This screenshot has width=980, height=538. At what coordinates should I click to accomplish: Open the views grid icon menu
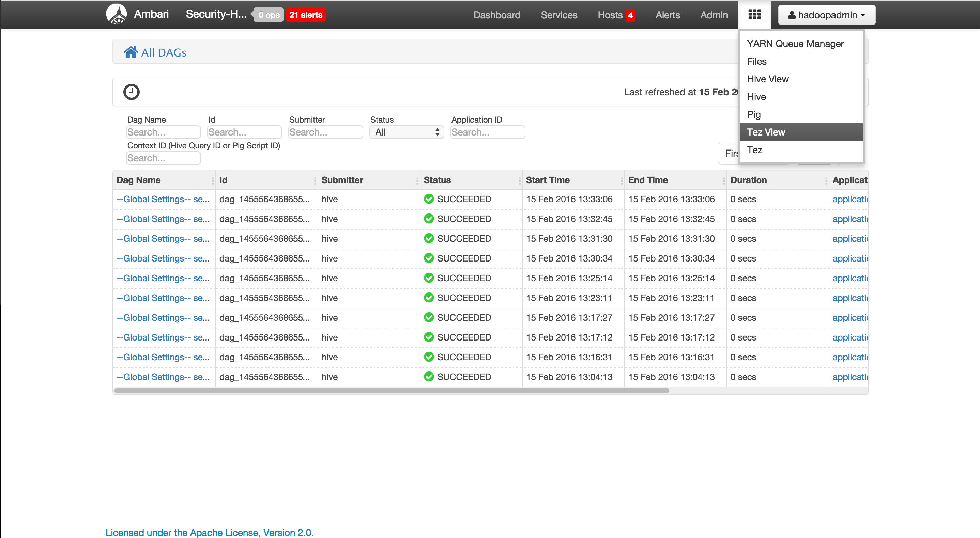tap(754, 15)
